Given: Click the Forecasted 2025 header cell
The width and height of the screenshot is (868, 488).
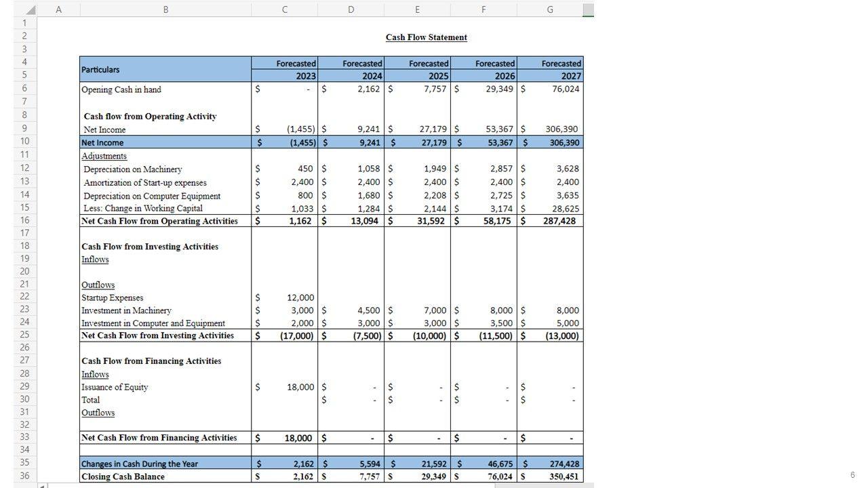Looking at the screenshot, I should point(417,69).
